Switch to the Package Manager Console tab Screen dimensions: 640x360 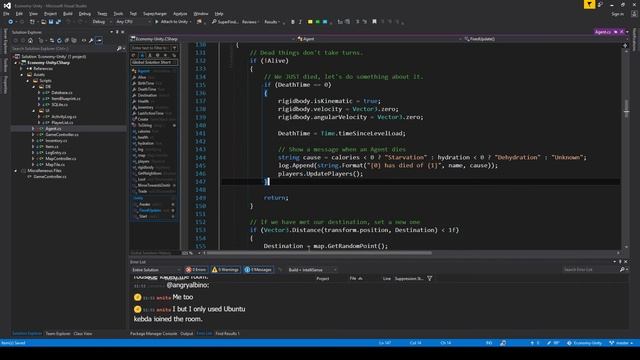point(153,333)
